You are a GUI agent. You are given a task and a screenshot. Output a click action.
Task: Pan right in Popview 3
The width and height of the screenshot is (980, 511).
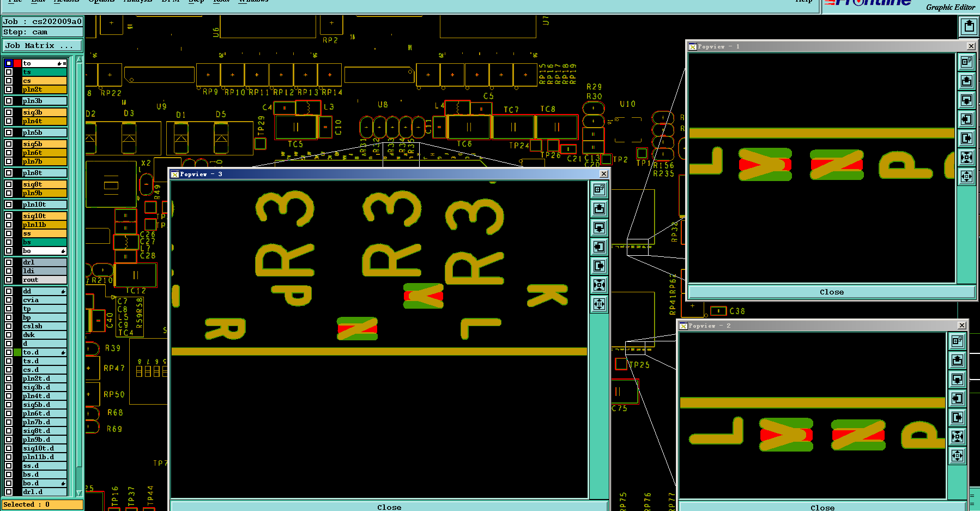599,266
